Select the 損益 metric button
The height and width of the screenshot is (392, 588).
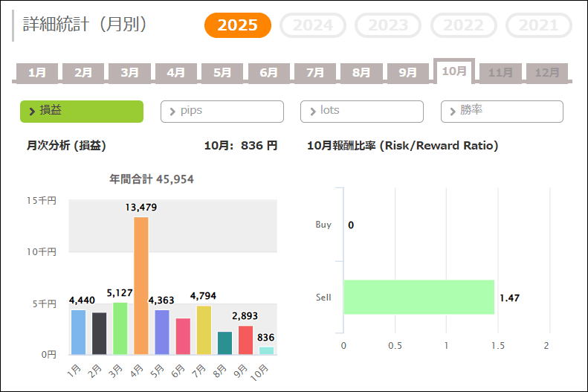82,112
